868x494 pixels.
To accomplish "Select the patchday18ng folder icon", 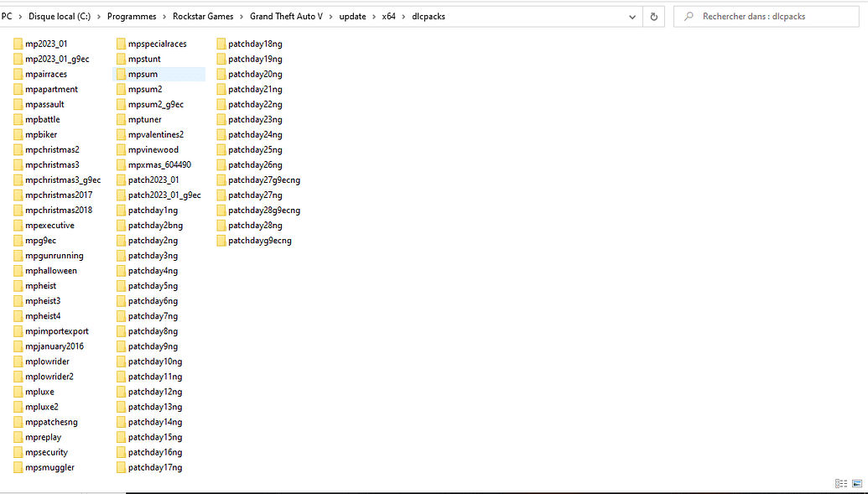I will click(221, 44).
